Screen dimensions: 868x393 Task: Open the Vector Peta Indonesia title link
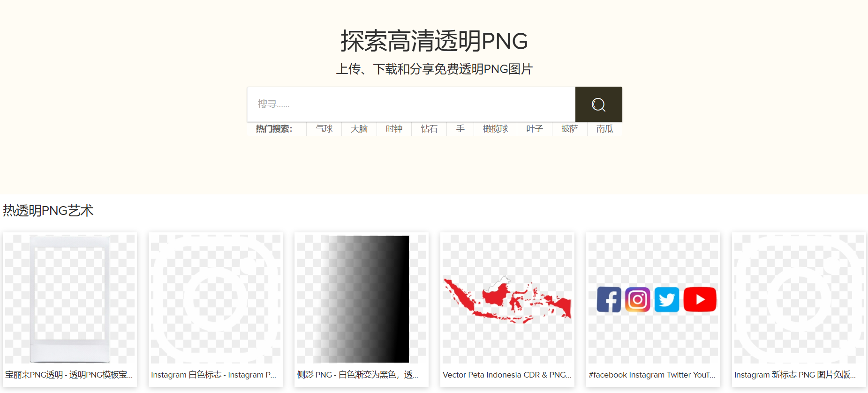tap(507, 375)
